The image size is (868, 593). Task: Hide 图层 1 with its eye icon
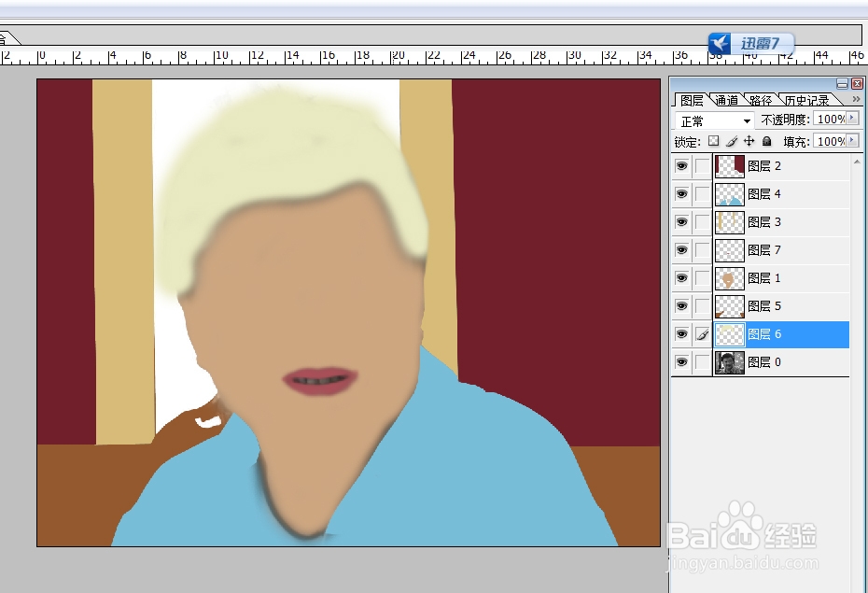[x=681, y=278]
